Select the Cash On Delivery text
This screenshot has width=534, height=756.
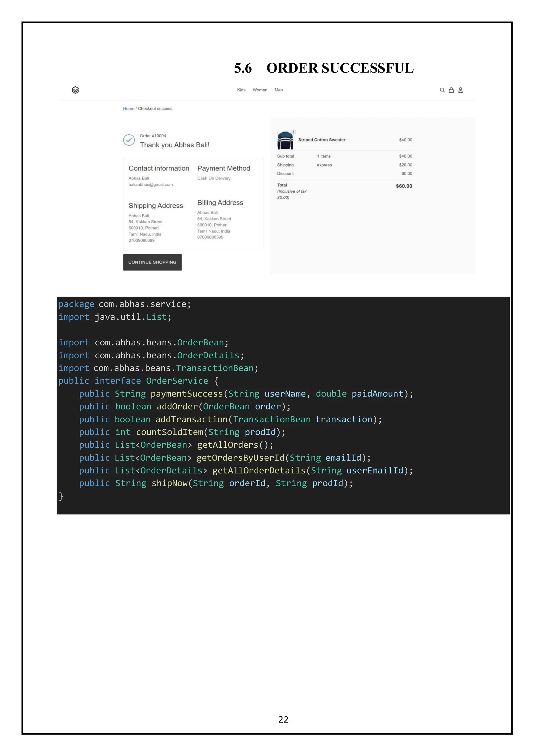[214, 178]
